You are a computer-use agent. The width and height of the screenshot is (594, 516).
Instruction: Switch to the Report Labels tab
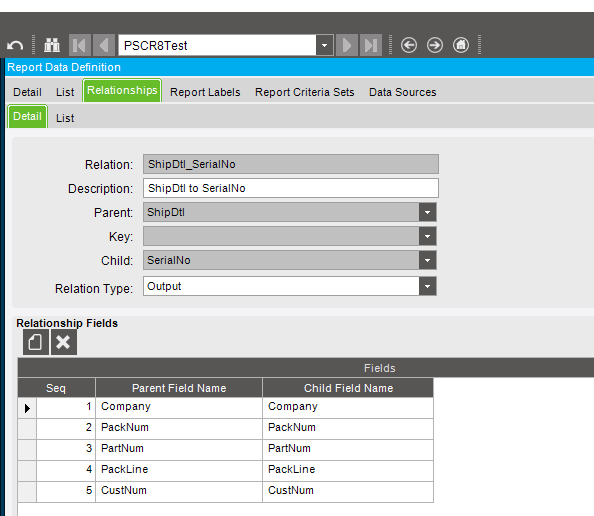pos(205,92)
